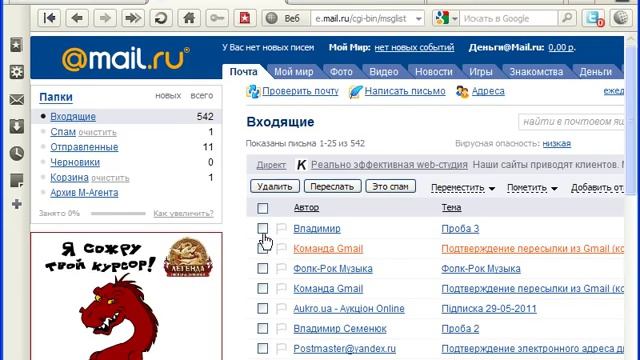Check the box for Aukro.ua message
The height and width of the screenshot is (360, 640).
pyautogui.click(x=263, y=308)
